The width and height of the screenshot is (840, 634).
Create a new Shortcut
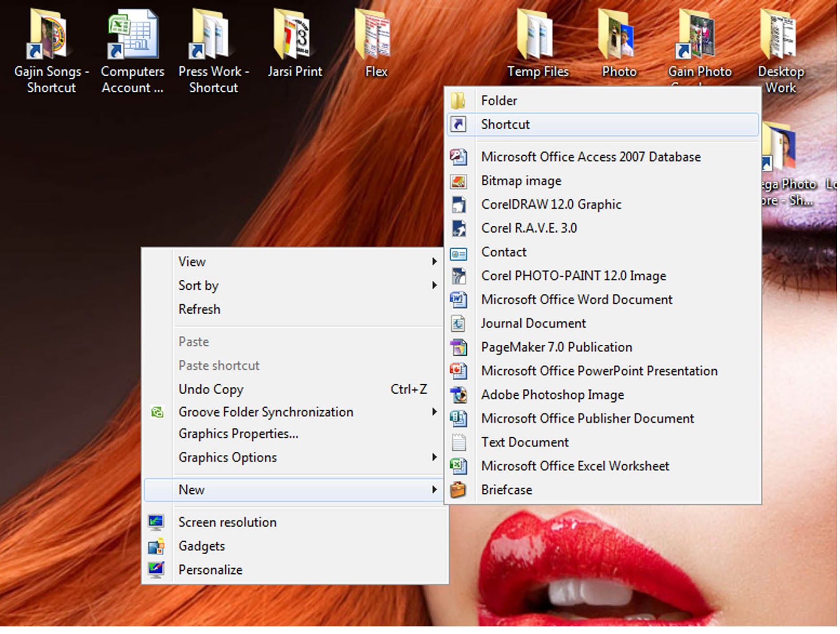[x=505, y=124]
